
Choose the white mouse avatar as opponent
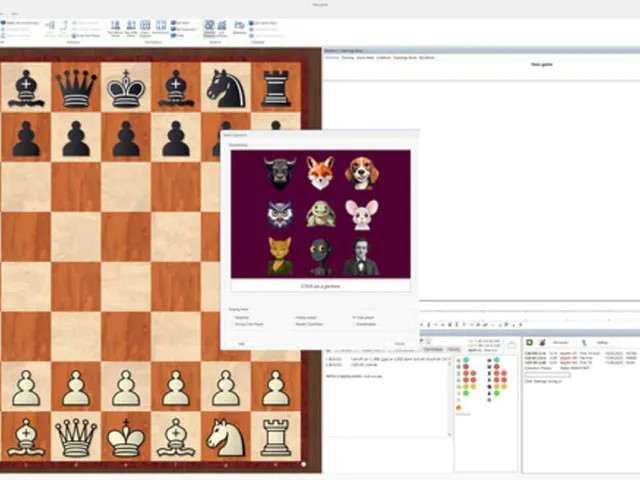pyautogui.click(x=362, y=214)
